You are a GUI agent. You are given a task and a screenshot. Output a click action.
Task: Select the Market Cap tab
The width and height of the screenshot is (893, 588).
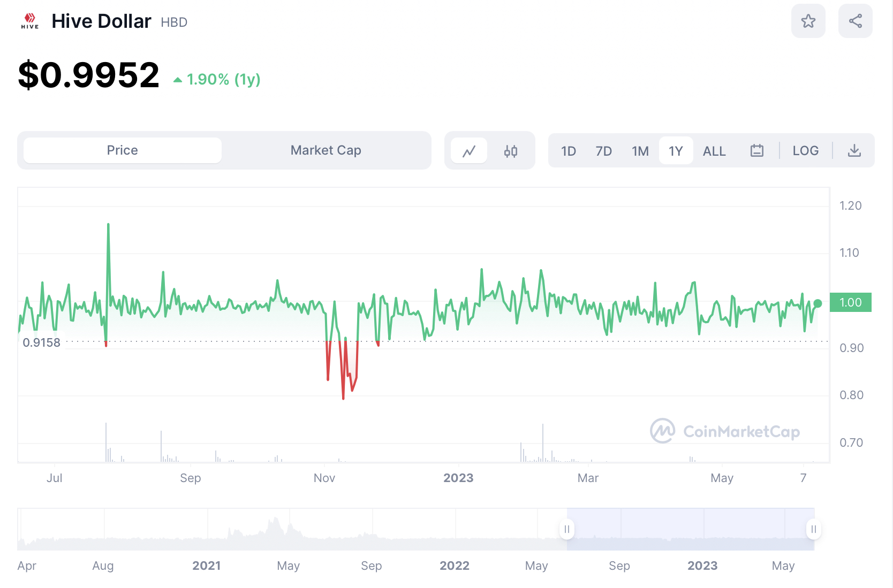[326, 150]
